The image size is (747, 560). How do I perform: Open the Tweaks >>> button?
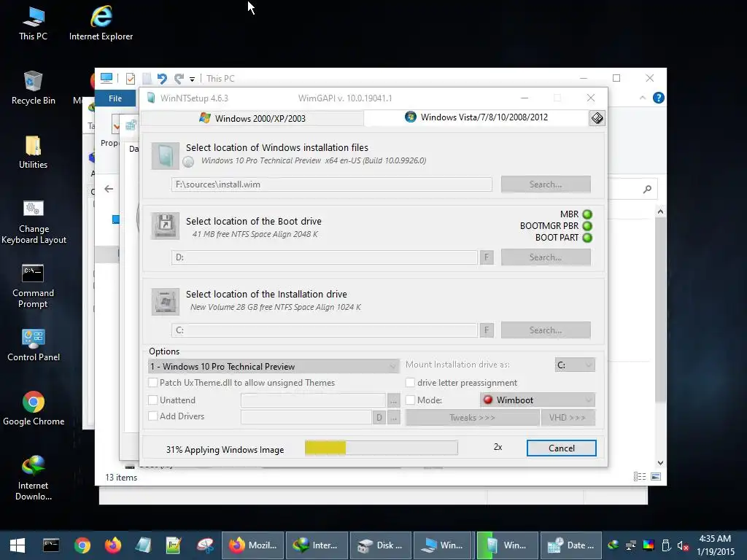coord(472,418)
